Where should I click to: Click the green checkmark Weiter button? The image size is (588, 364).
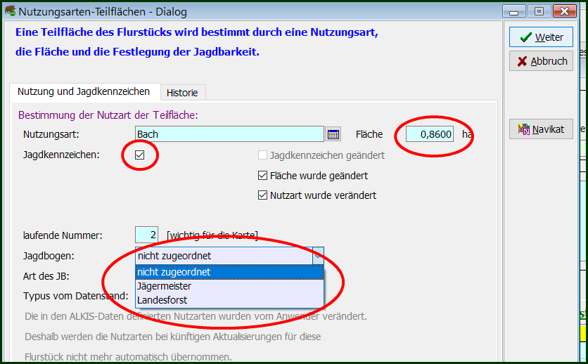coord(541,37)
